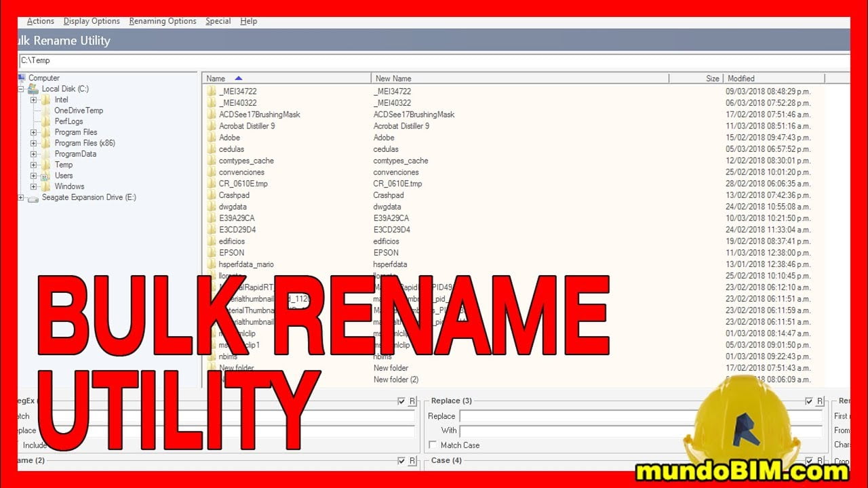Select the Local Disk (C:) drive icon
868x488 pixels.
pyautogui.click(x=33, y=89)
